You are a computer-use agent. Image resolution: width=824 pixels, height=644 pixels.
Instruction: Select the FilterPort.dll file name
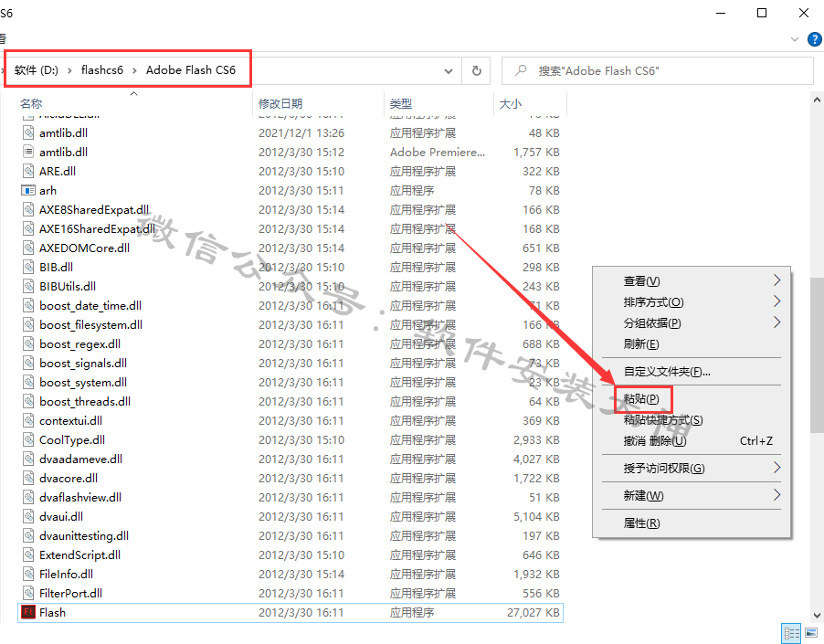pos(71,594)
